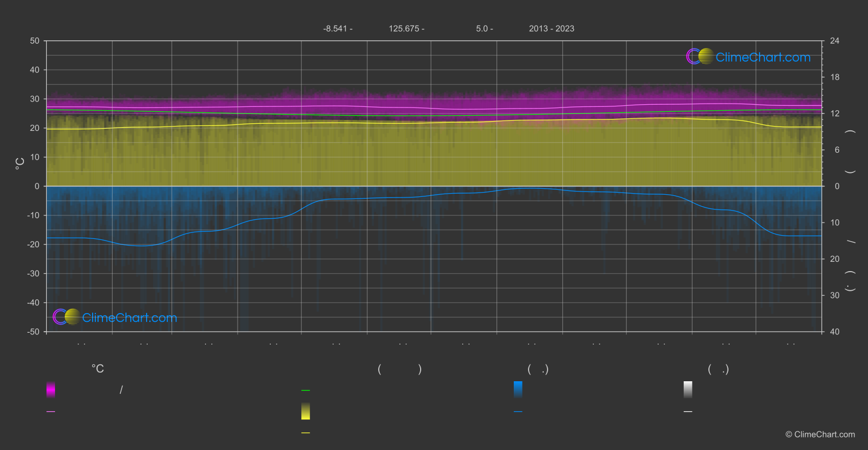Click the latitude value -8.541 in the header
Viewport: 868px width, 450px height.
click(x=335, y=28)
